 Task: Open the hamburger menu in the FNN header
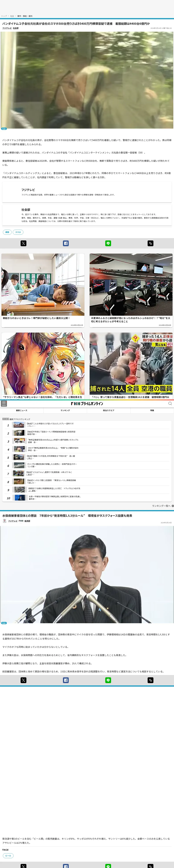(4, 403)
